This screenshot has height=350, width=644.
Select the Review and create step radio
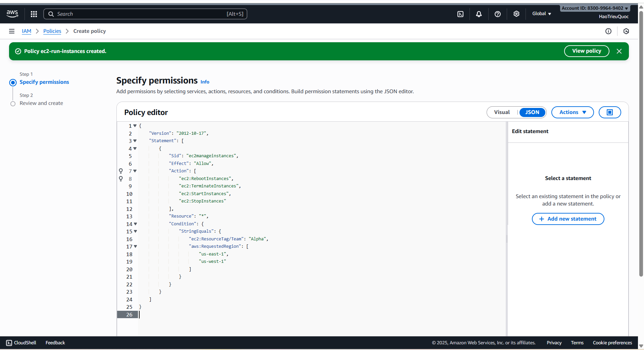13,104
